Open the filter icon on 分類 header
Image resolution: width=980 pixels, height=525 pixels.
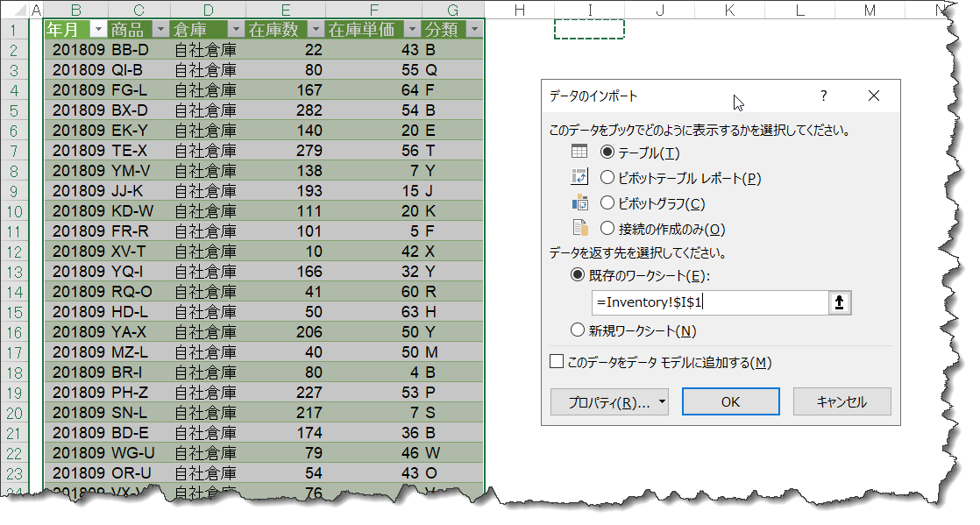(473, 29)
